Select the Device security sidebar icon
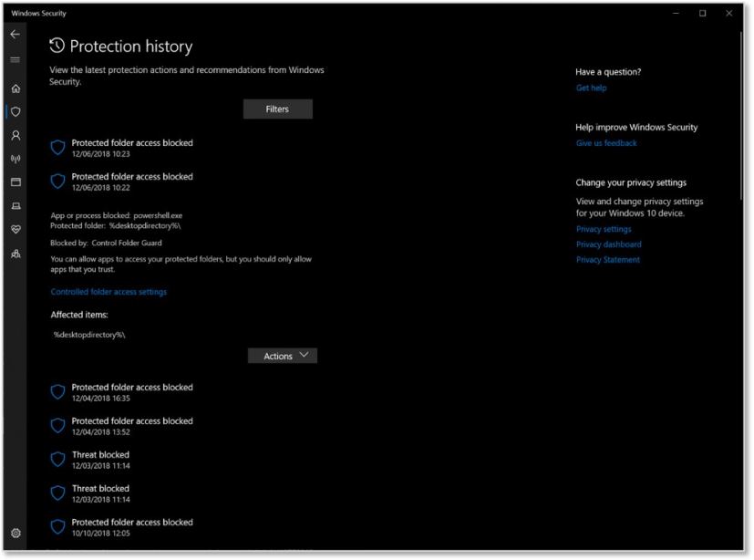The height and width of the screenshot is (560, 754). tap(16, 204)
